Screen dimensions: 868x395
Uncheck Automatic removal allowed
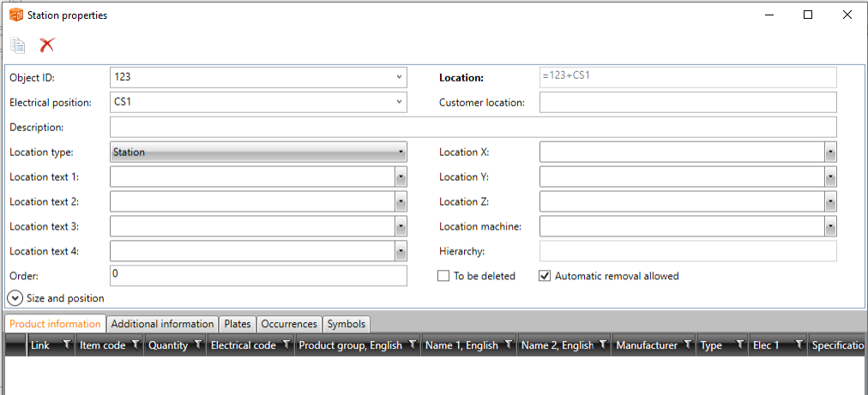coord(544,276)
